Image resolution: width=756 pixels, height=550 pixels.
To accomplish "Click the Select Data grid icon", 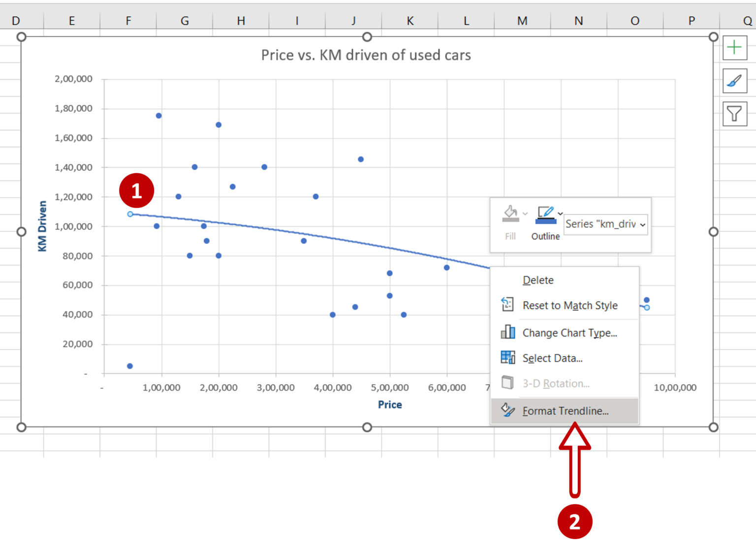I will (507, 357).
